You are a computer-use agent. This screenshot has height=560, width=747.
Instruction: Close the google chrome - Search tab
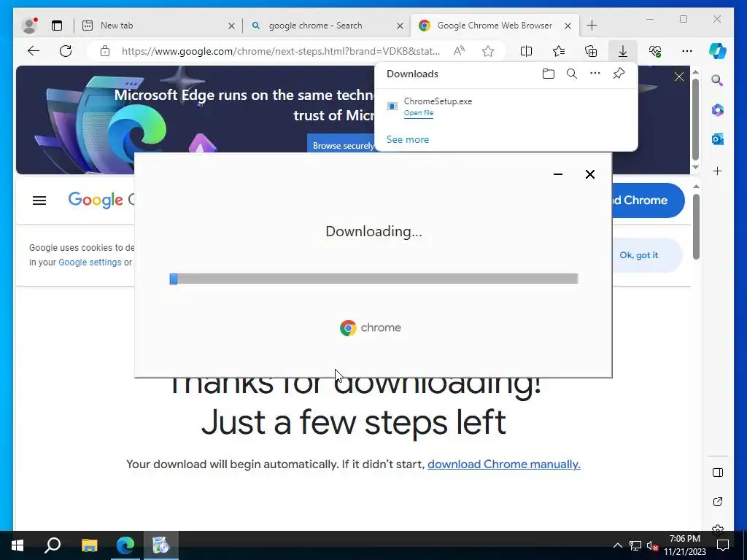[400, 26]
